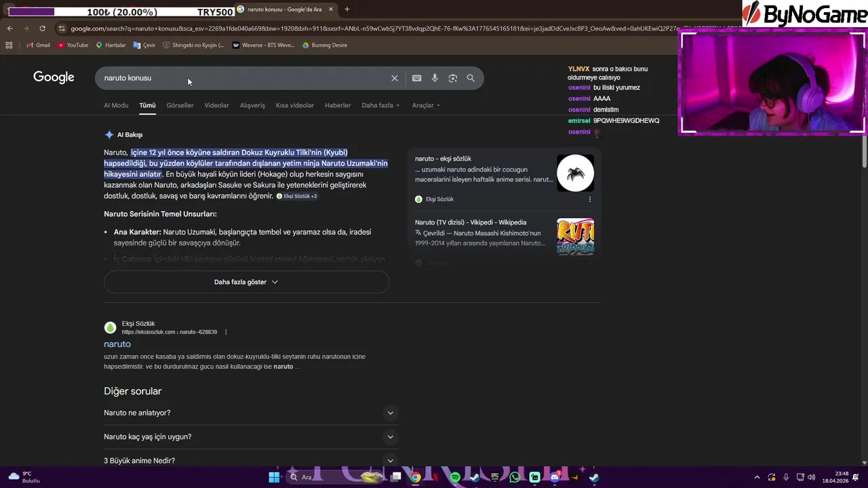Show hidden system tray icons chevron
This screenshot has height=488, width=868.
(757, 477)
